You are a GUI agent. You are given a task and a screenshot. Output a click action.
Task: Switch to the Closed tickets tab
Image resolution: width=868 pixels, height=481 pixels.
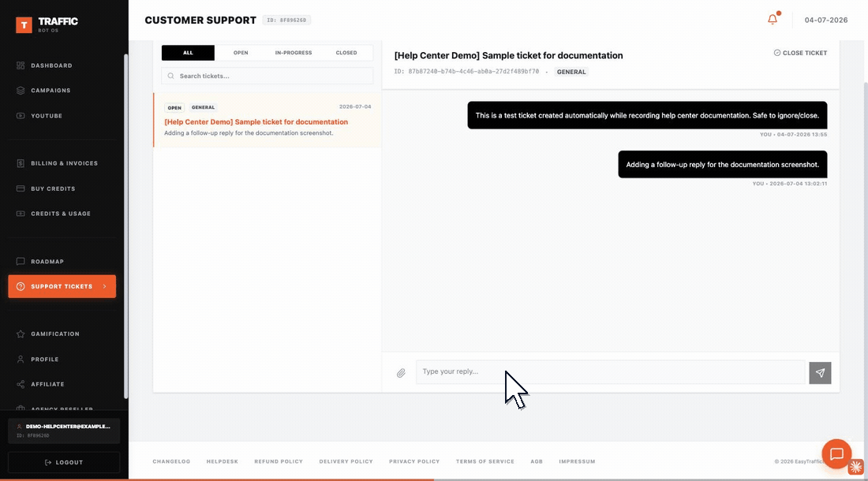[x=346, y=53]
